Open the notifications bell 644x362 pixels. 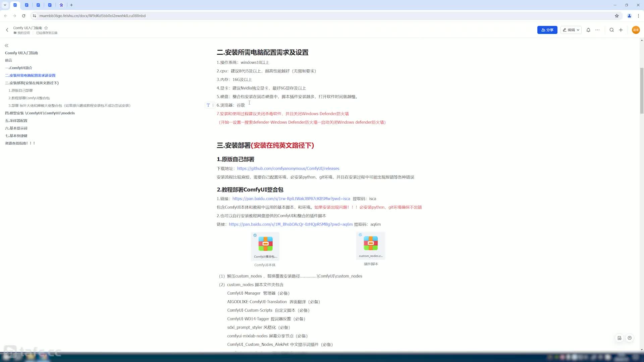point(588,30)
